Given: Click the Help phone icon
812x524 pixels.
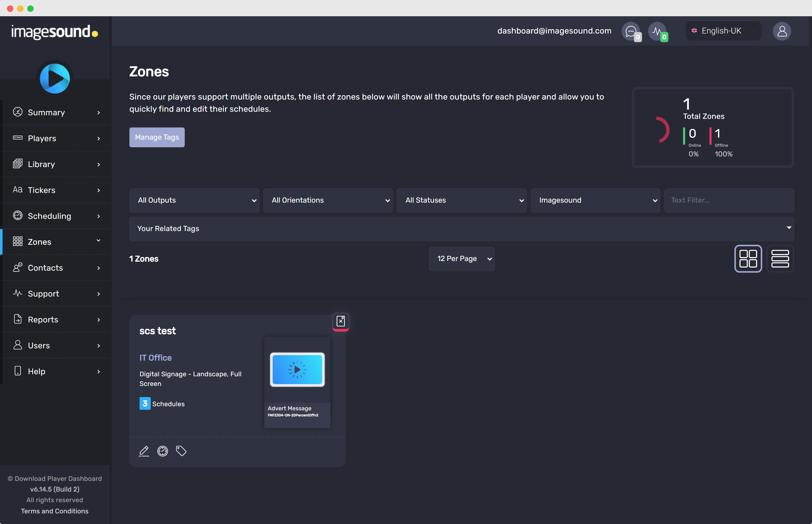Looking at the screenshot, I should click(x=18, y=371).
